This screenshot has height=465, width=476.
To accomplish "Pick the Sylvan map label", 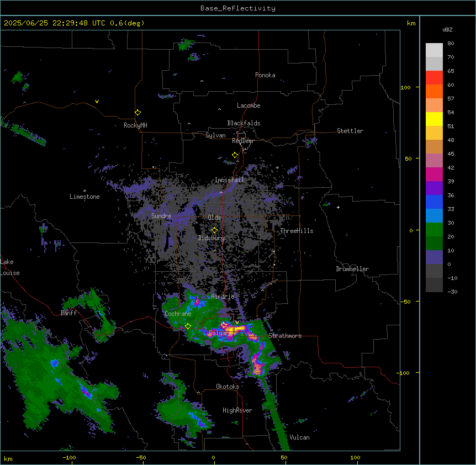I will pos(215,135).
